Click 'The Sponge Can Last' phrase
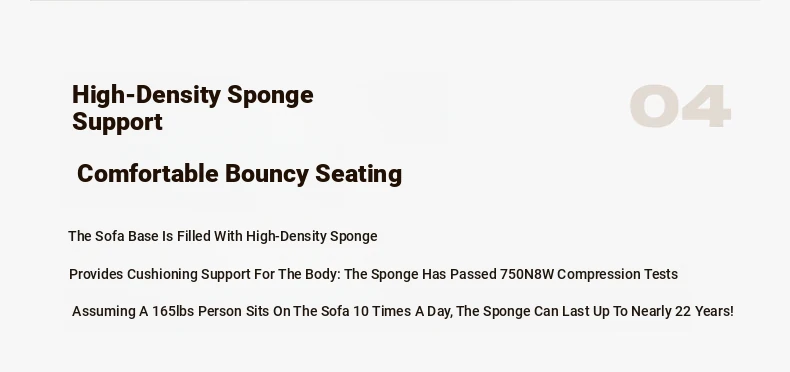Viewport: 790px width, 372px height. point(523,312)
